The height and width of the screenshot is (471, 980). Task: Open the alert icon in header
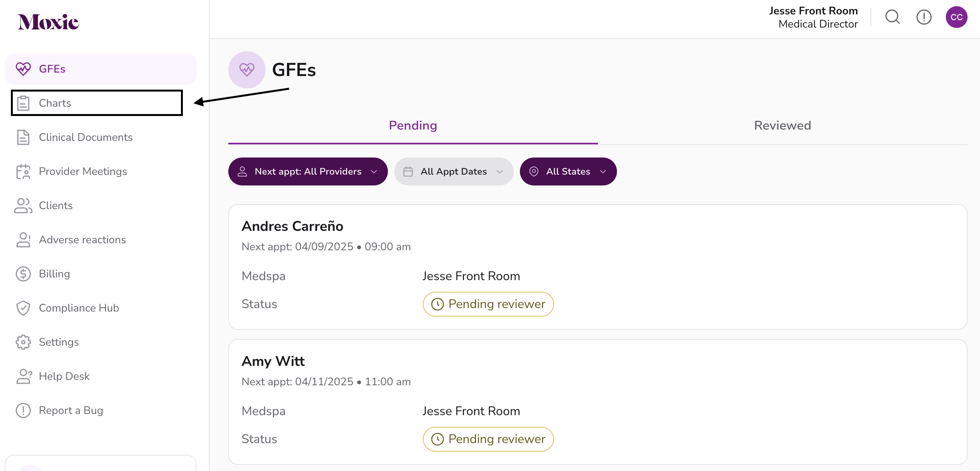point(924,17)
